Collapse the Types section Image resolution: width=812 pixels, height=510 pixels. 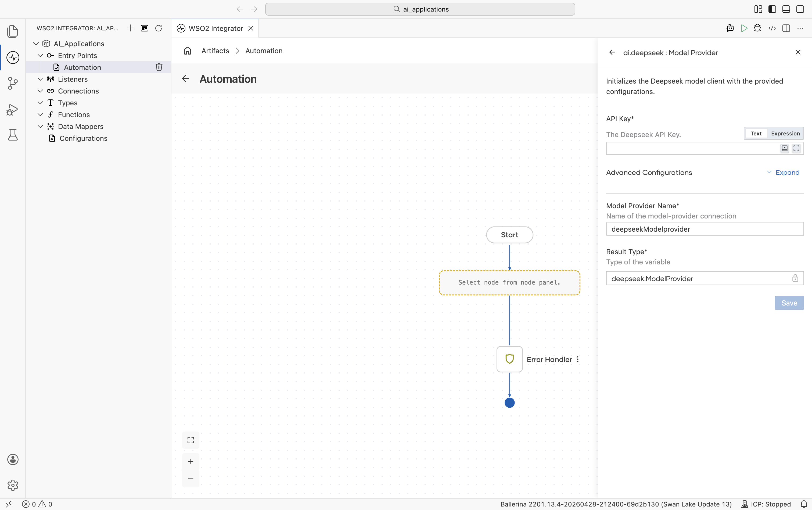[x=40, y=103]
